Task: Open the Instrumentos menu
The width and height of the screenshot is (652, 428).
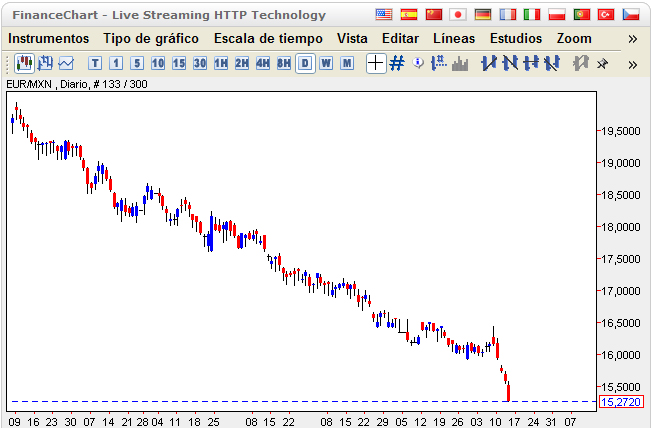Action: [48, 38]
